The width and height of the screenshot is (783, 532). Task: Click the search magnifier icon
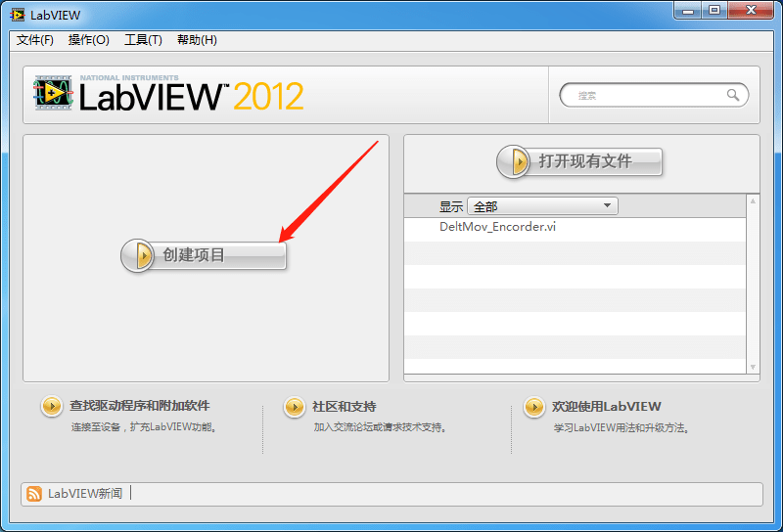(732, 95)
